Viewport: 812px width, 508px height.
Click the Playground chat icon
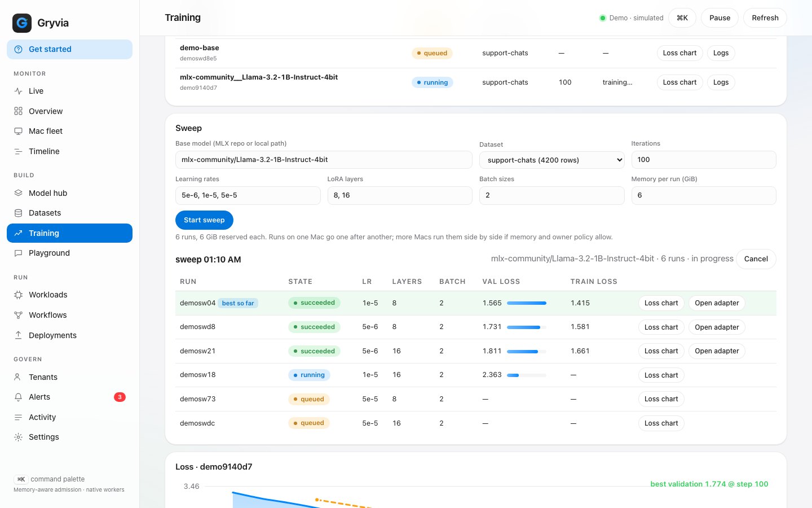[19, 253]
